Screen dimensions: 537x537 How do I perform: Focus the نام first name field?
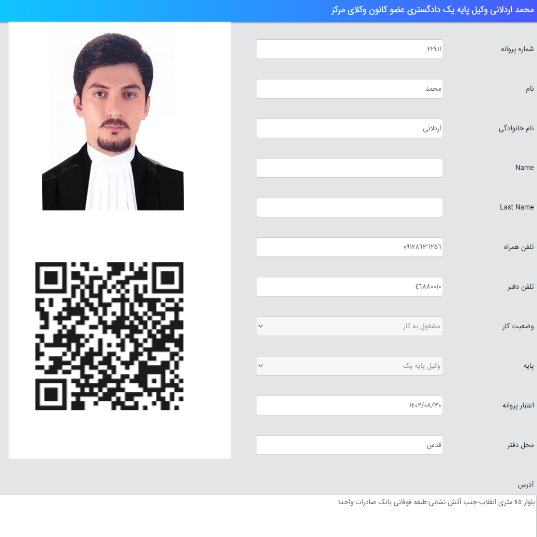(x=349, y=89)
